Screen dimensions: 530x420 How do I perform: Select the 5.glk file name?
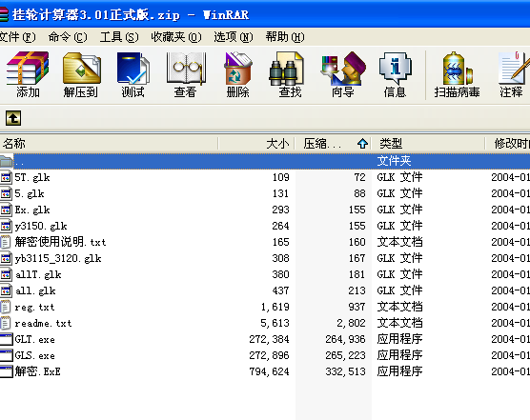point(30,193)
